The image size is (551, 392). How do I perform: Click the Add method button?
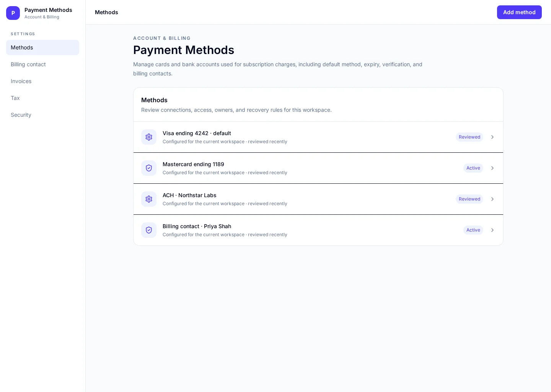(x=519, y=12)
